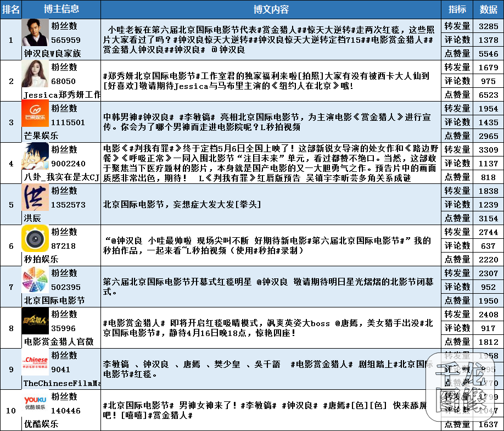Select the repost value 2307
Screen dimensions: 504x431
tap(488, 273)
